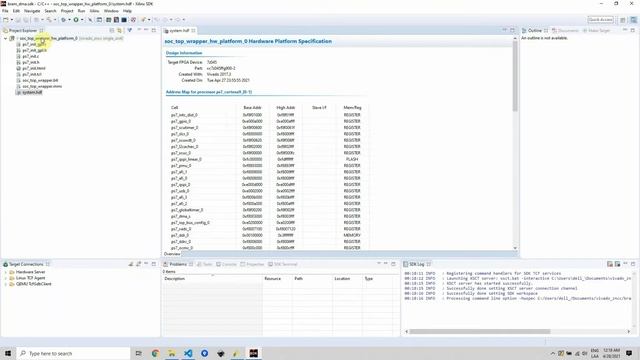Switch to the Tasks tab
This screenshot has height=360, width=640.
tap(205, 264)
